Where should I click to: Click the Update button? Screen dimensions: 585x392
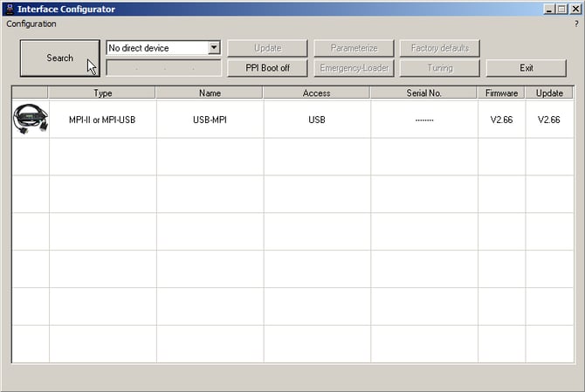click(267, 48)
